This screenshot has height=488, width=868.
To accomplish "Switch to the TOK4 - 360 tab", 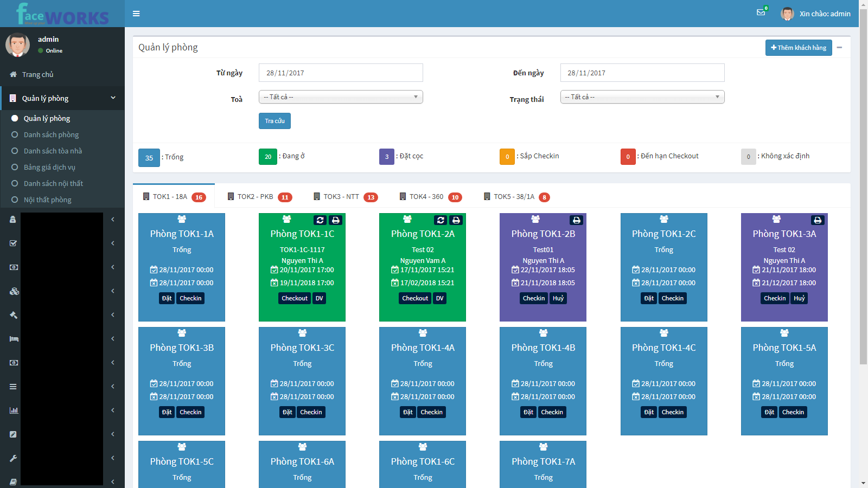I will click(x=426, y=197).
